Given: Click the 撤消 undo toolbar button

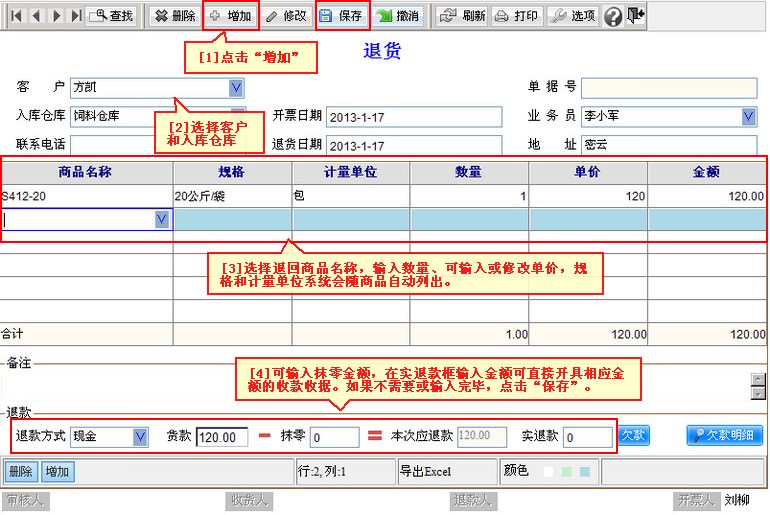Looking at the screenshot, I should click(398, 16).
